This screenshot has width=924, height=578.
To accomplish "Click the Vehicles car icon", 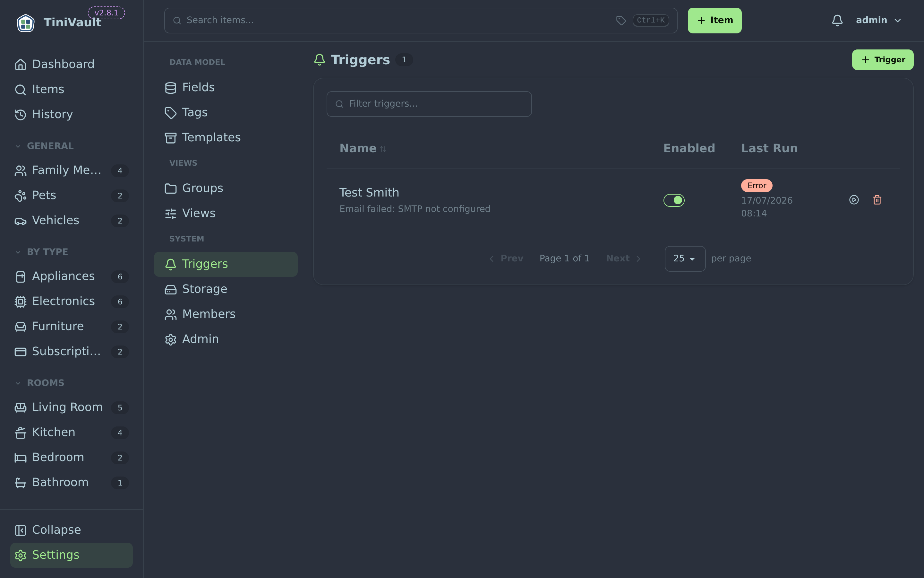I will tap(21, 221).
